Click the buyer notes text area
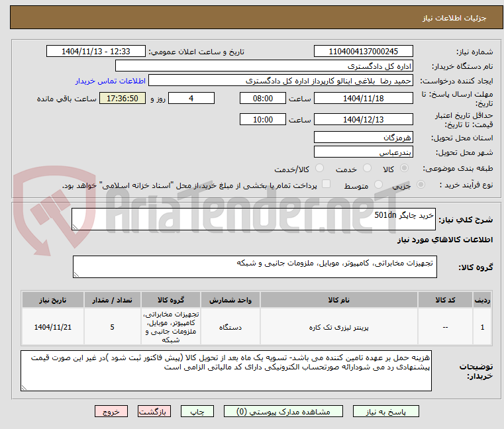Screen dimensions: 504x429 point(226,371)
